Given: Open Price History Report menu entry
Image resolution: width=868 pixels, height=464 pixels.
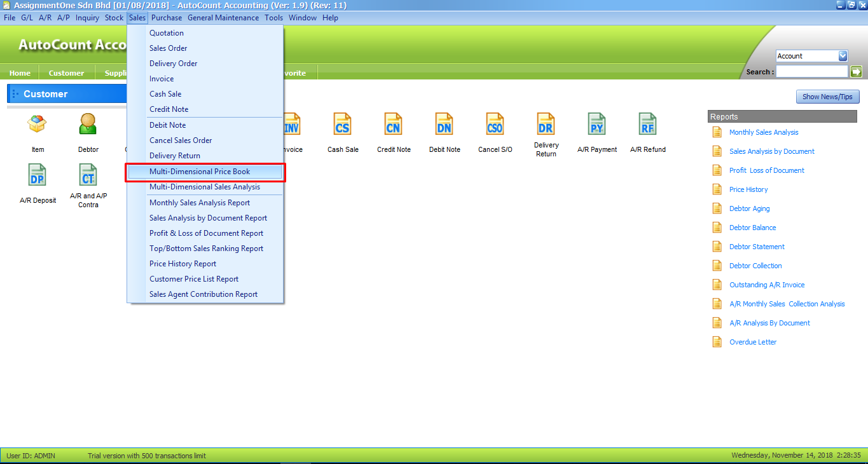Looking at the screenshot, I should coord(205,264).
